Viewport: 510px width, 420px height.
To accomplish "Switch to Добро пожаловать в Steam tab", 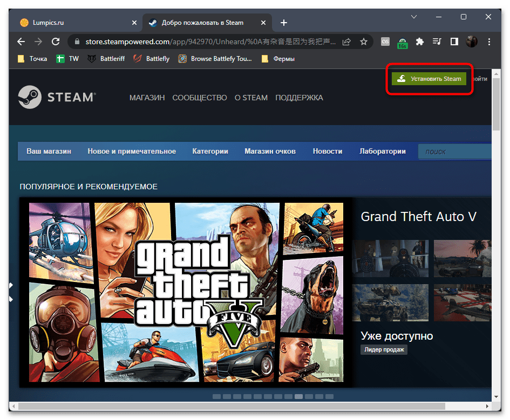I will 207,23.
